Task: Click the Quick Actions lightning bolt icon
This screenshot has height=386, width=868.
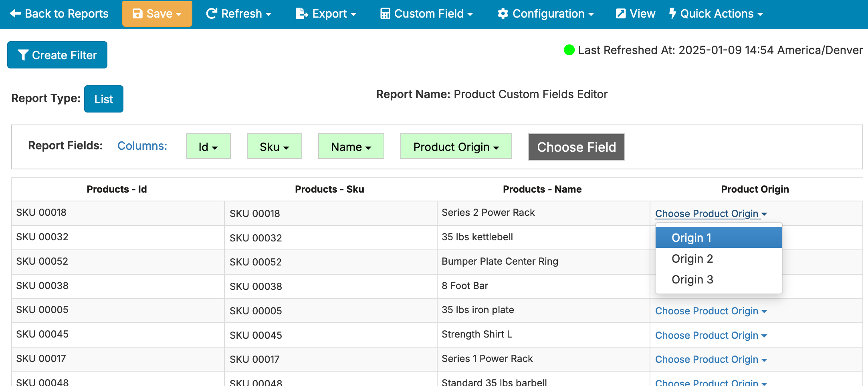Action: click(673, 14)
